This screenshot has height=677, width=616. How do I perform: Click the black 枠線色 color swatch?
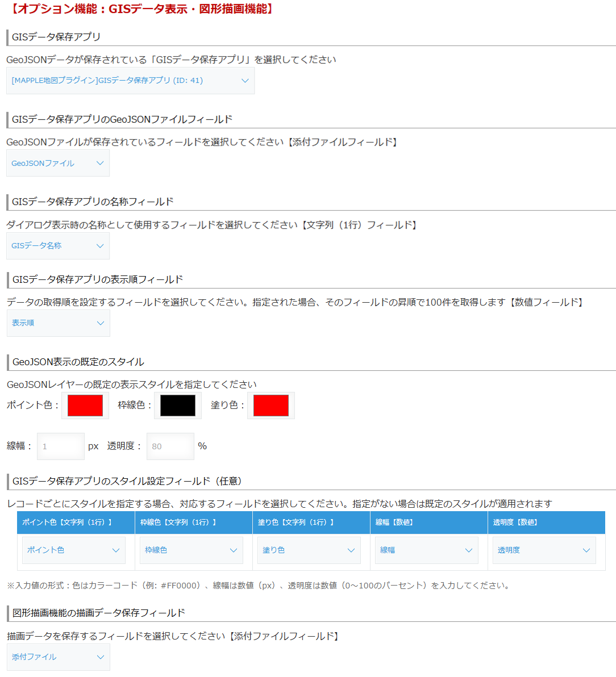(177, 405)
